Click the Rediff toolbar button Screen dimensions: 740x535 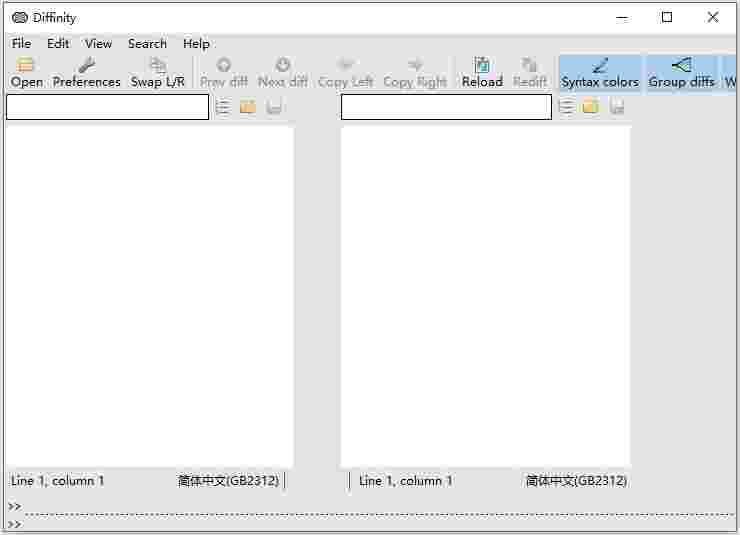pos(530,72)
